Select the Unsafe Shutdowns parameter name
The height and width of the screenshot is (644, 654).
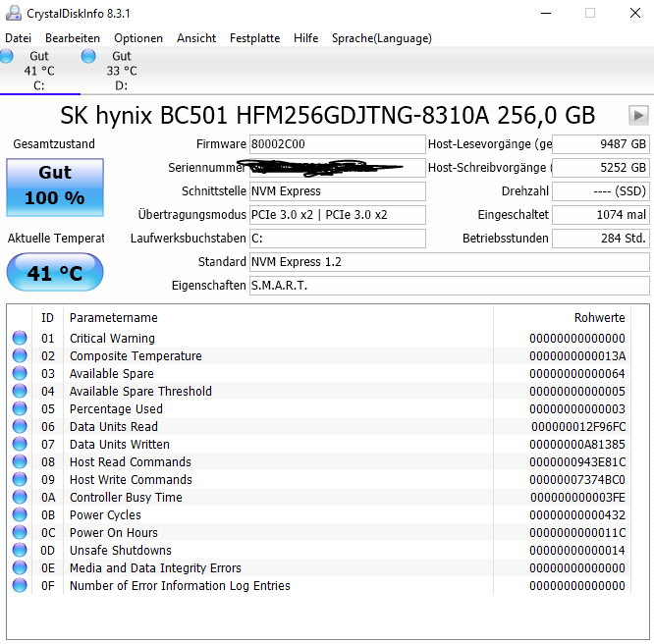pyautogui.click(x=120, y=550)
